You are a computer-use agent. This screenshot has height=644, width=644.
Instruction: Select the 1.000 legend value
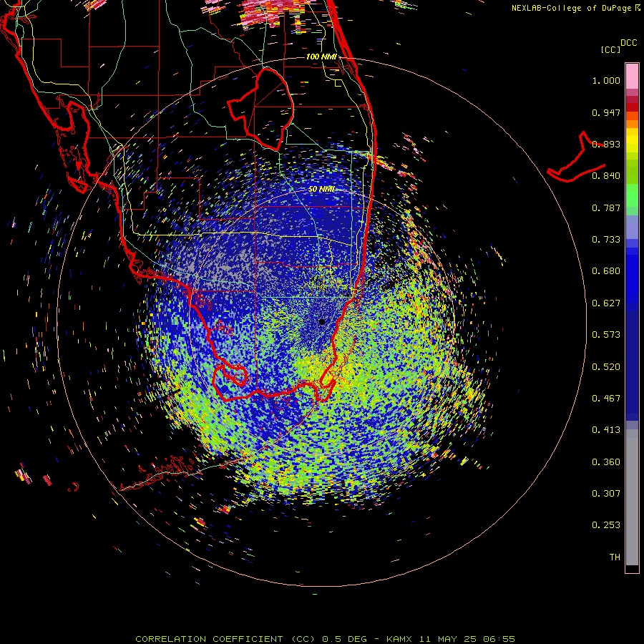(606, 80)
